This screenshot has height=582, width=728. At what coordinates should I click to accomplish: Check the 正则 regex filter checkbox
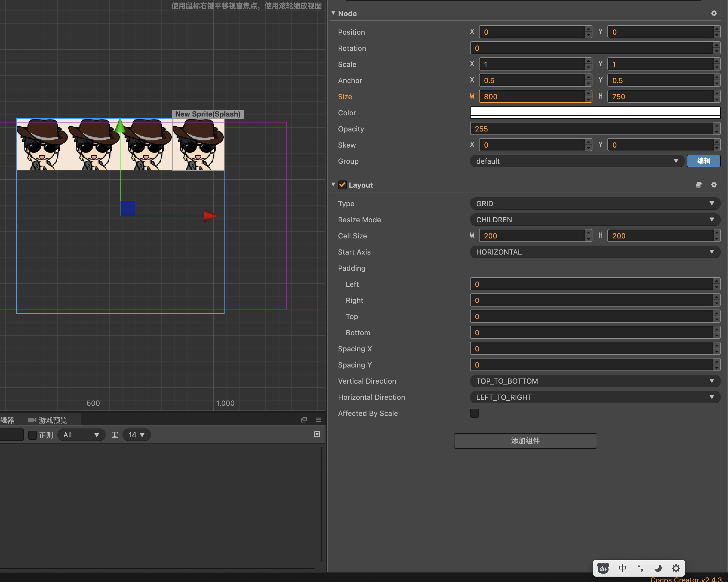tap(33, 435)
